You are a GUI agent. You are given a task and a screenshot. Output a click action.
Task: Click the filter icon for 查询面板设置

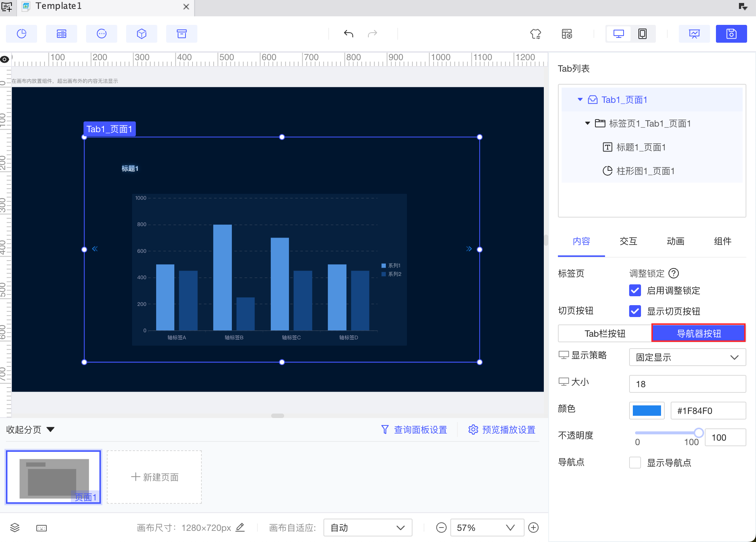pos(385,430)
